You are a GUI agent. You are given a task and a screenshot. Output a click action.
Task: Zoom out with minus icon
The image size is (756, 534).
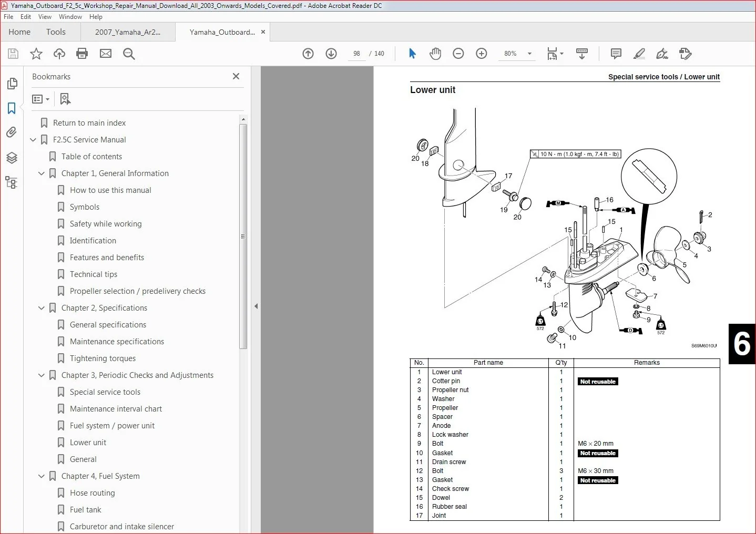[x=458, y=54]
